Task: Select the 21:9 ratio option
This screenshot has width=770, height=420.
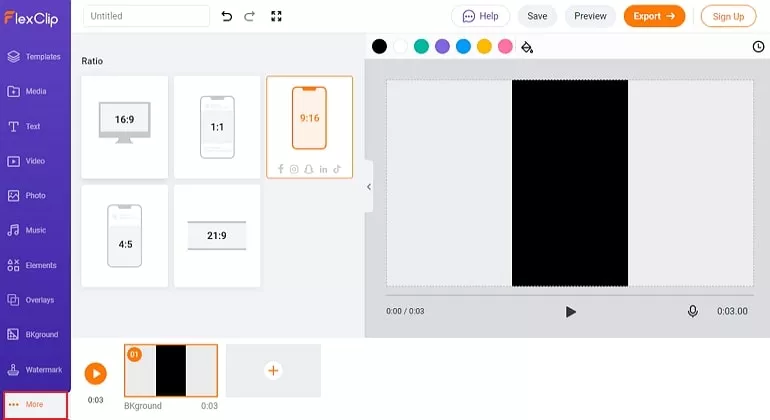Action: 217,236
